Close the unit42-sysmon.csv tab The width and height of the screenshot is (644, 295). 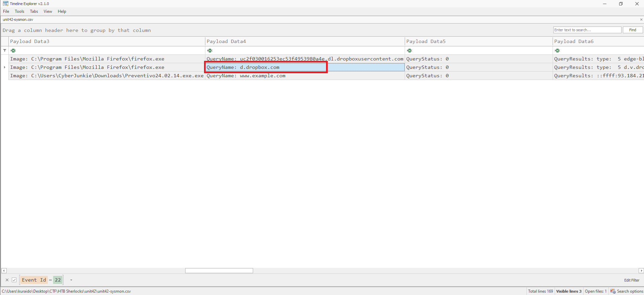point(641,19)
